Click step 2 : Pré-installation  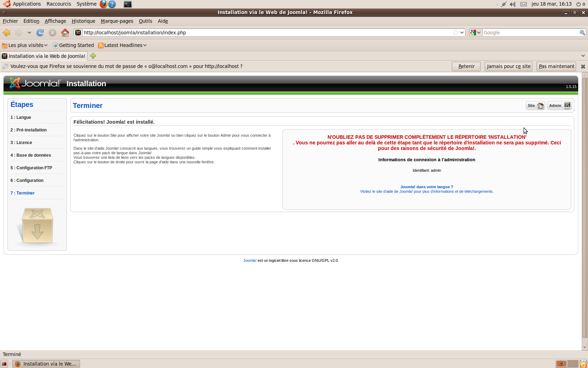pyautogui.click(x=28, y=130)
